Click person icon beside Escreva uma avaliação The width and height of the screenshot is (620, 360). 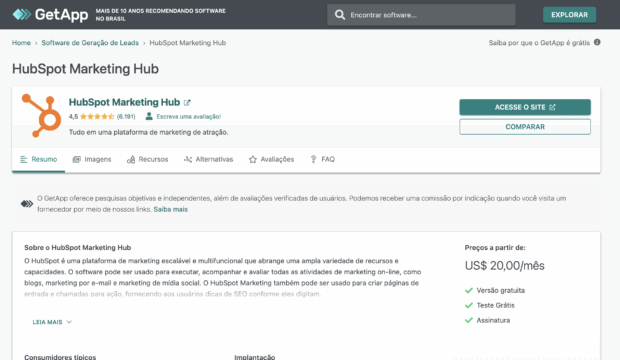tap(149, 116)
